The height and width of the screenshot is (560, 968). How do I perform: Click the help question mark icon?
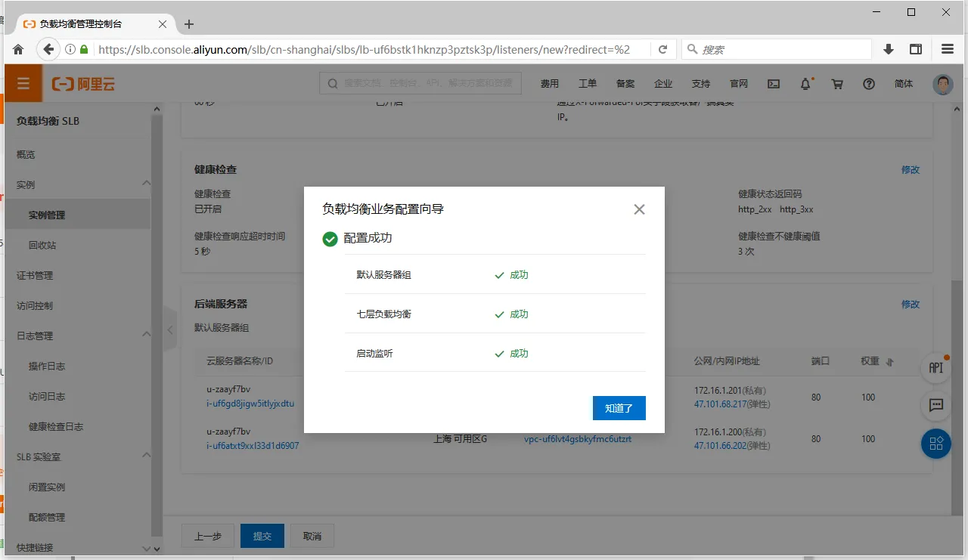pos(869,84)
